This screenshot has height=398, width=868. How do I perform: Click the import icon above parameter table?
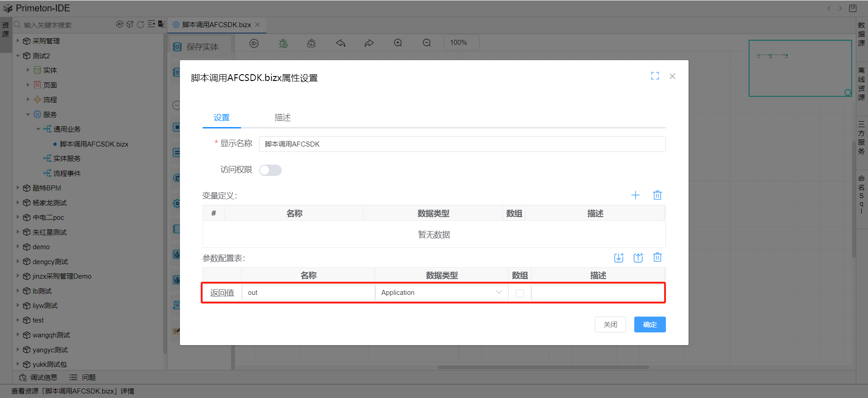coord(618,258)
